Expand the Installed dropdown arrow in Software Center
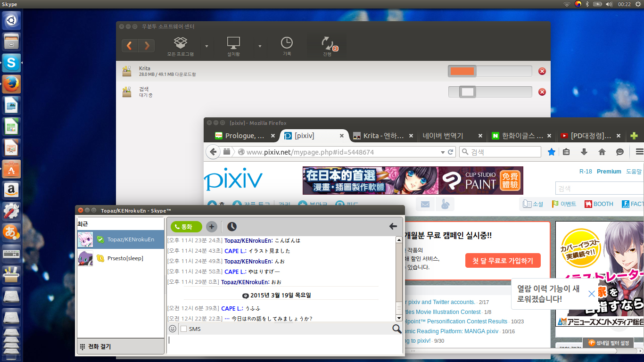 pyautogui.click(x=260, y=46)
